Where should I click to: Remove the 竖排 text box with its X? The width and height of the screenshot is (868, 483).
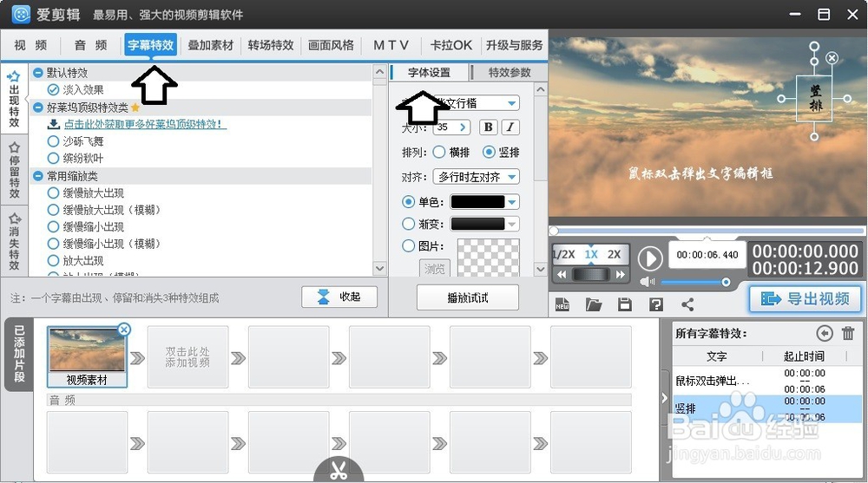coord(832,57)
